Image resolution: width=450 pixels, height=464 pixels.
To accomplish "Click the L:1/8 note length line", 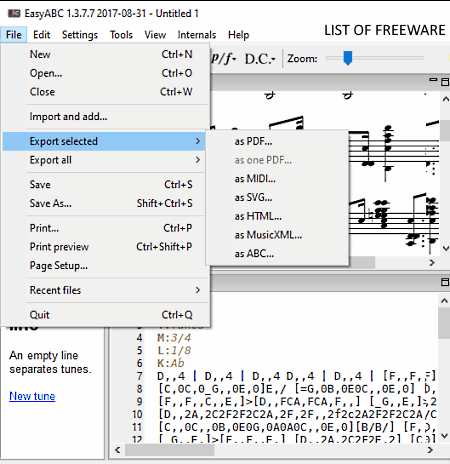I will tap(174, 351).
